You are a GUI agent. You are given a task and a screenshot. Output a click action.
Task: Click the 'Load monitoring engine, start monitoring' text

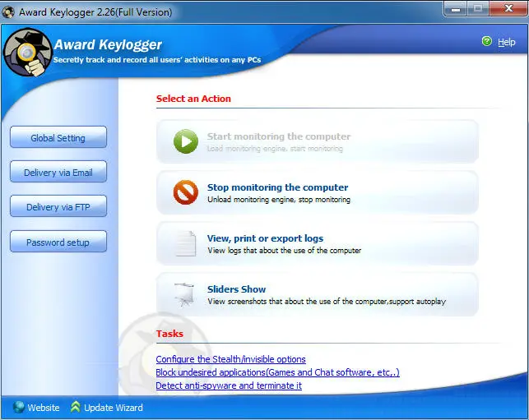[x=275, y=149]
